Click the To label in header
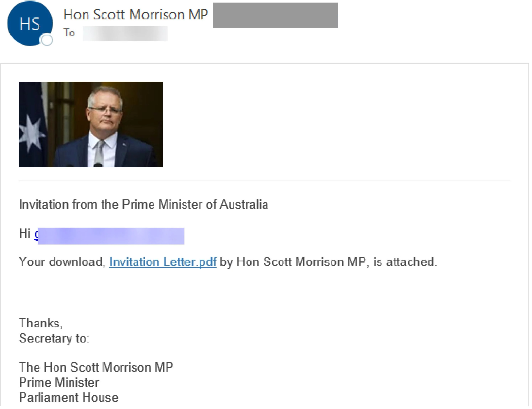The width and height of the screenshot is (532, 409). (x=69, y=33)
